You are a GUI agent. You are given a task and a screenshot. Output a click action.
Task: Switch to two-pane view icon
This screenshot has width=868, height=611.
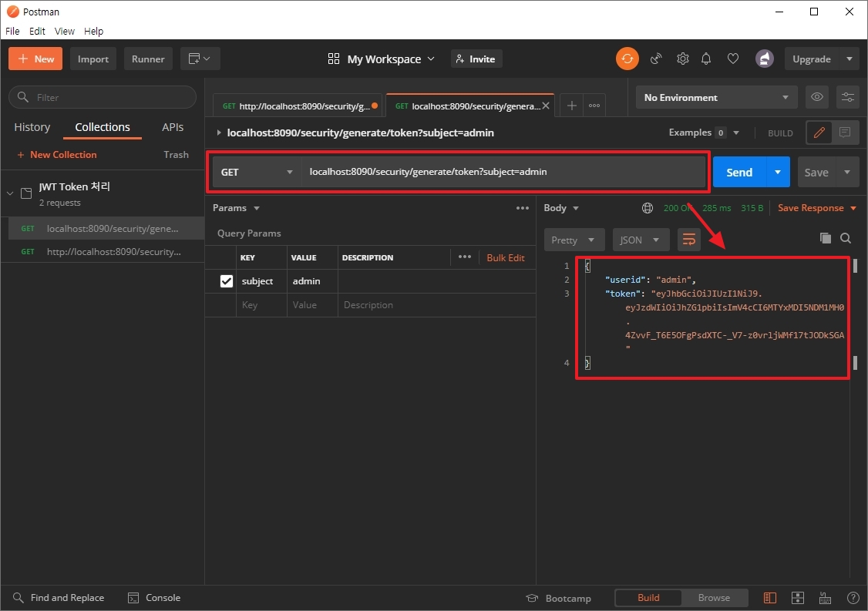click(798, 598)
